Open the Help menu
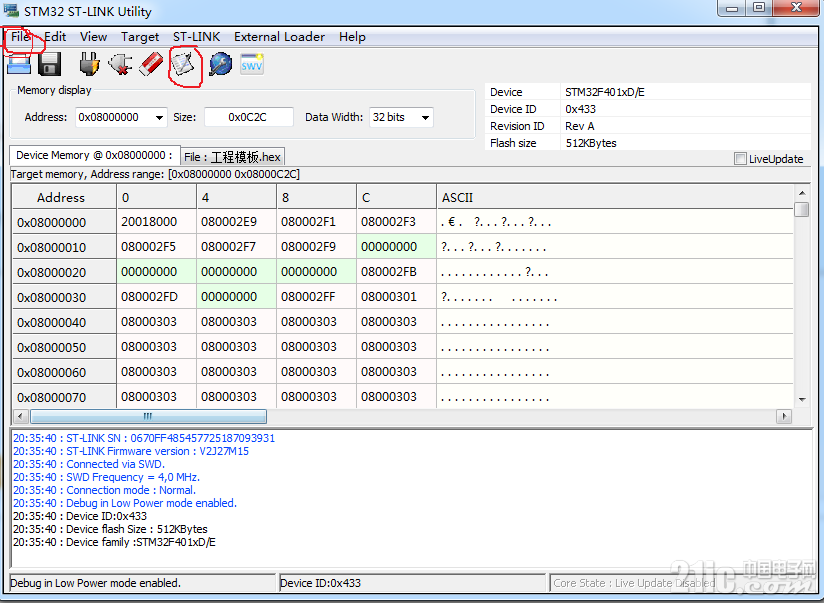The image size is (824, 603). tap(352, 37)
